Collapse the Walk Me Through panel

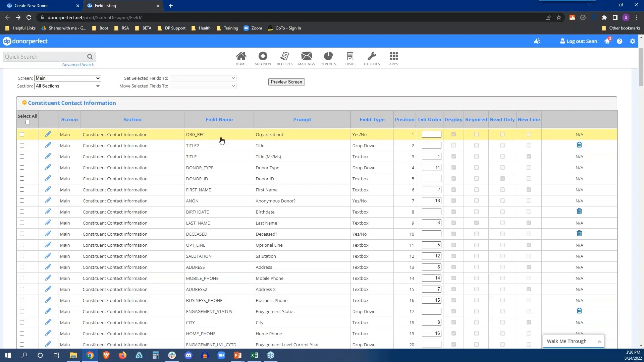[599, 341]
